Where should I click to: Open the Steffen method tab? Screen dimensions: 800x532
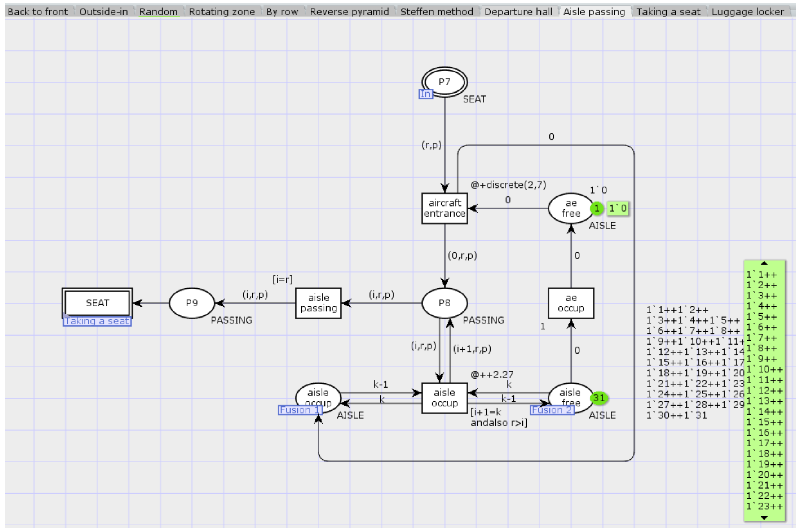(x=436, y=12)
